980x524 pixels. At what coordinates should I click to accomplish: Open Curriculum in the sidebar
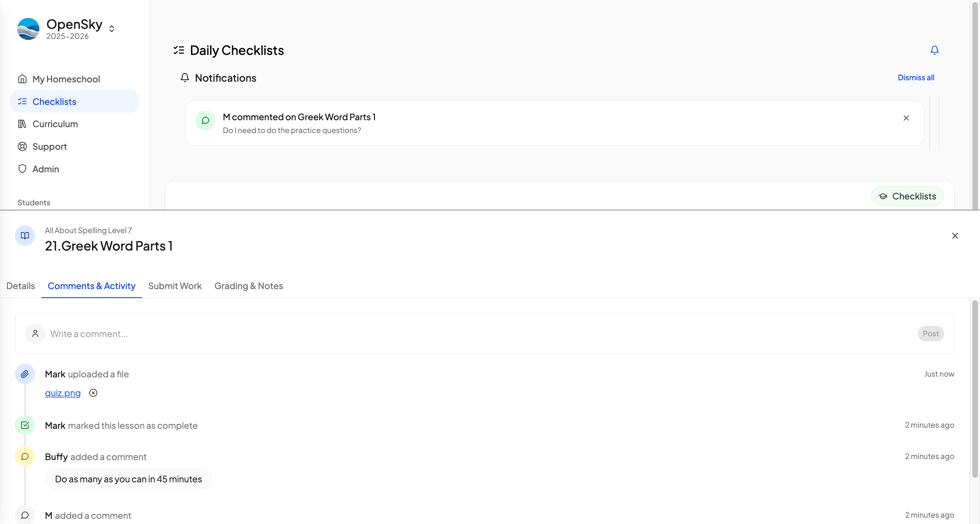[x=55, y=124]
